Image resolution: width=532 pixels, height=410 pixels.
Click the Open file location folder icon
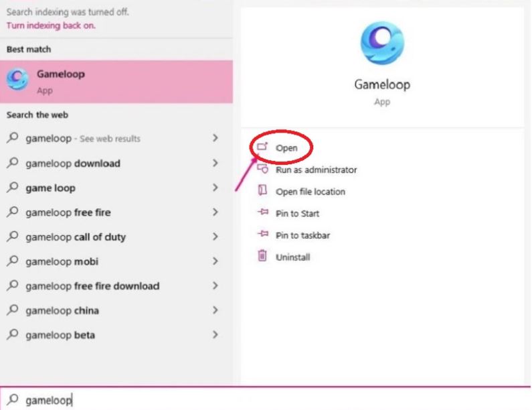(262, 190)
